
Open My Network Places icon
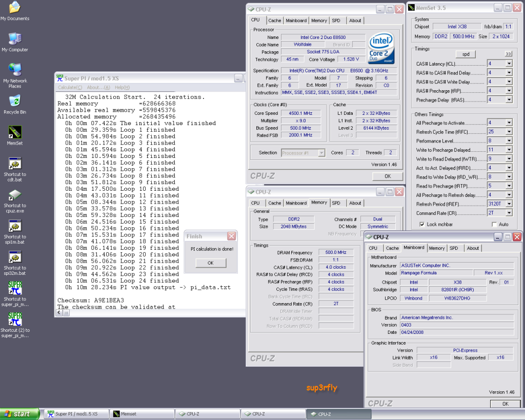[15, 75]
